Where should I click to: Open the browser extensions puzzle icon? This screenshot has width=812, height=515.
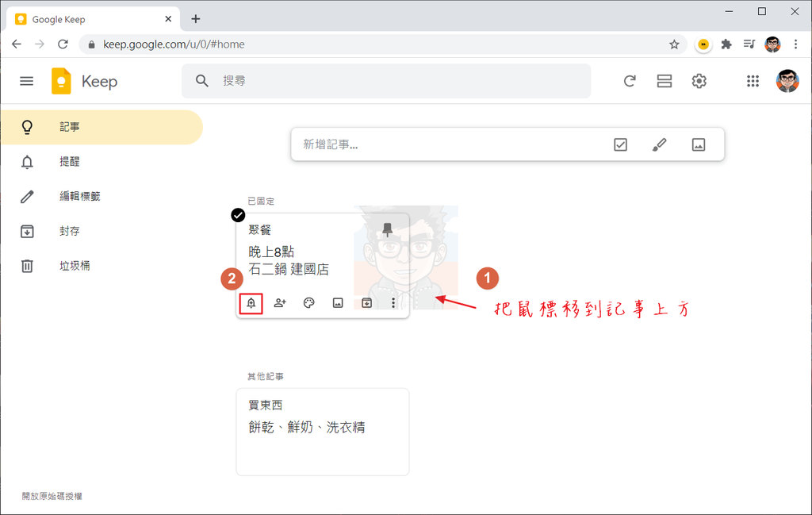(x=726, y=44)
